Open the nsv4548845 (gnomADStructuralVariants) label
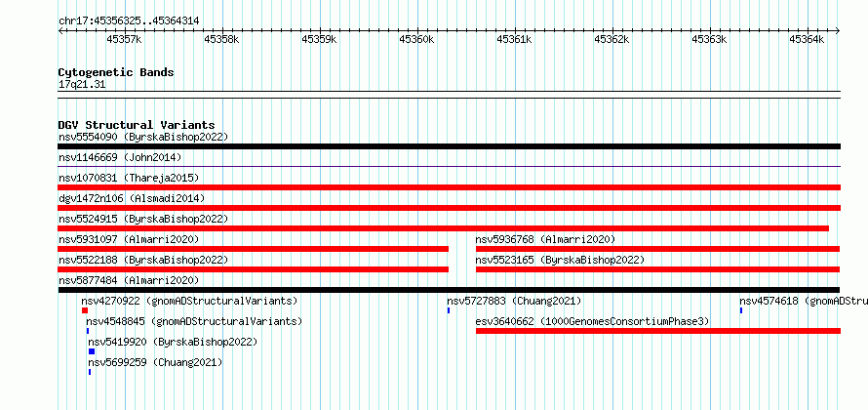The image size is (868, 410). click(x=194, y=321)
